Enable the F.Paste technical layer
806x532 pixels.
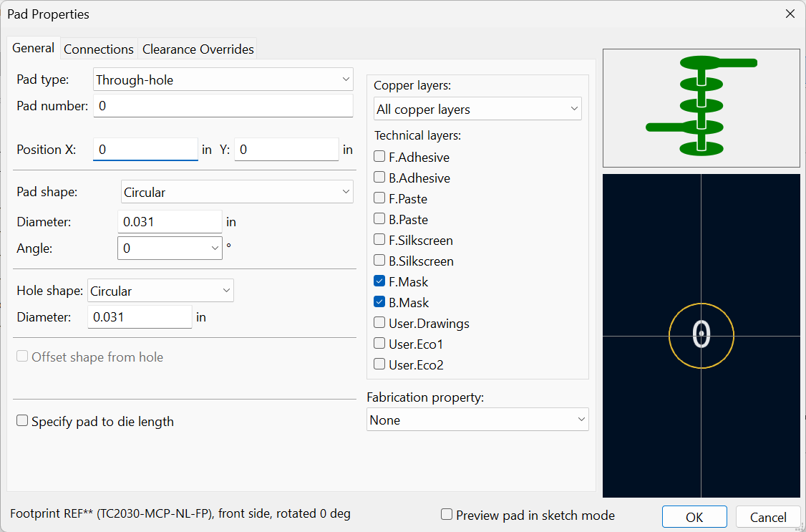coord(379,198)
